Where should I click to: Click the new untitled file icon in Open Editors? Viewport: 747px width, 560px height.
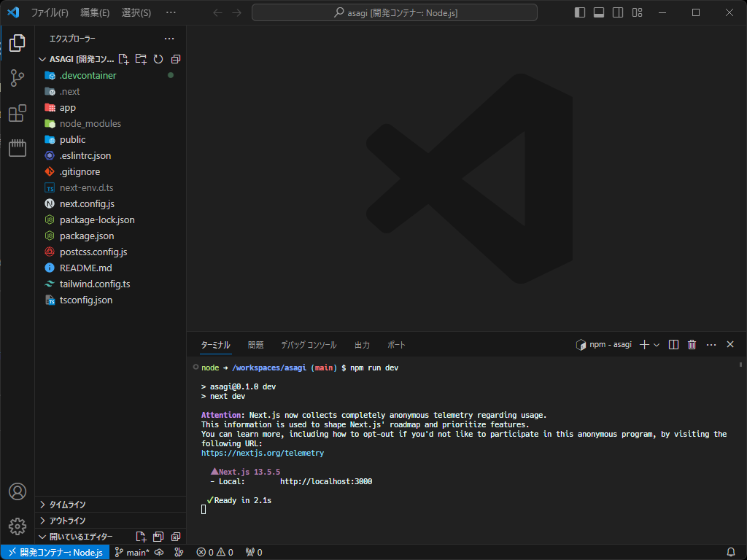[x=141, y=537]
